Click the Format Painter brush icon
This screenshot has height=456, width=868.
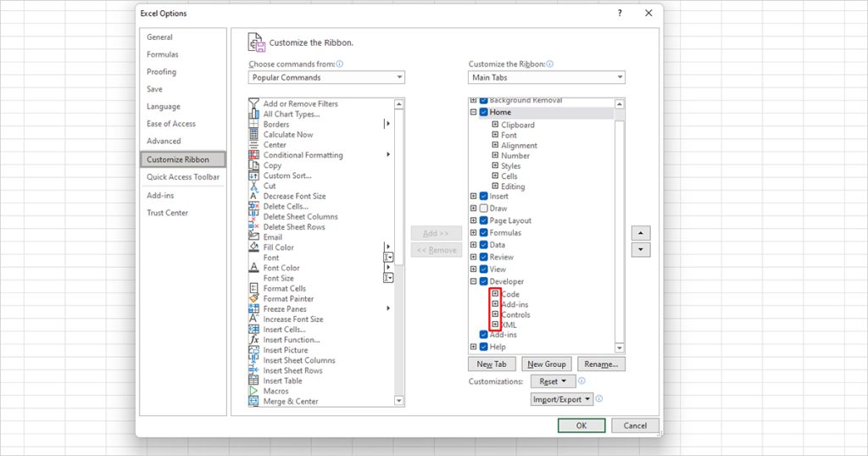(253, 298)
